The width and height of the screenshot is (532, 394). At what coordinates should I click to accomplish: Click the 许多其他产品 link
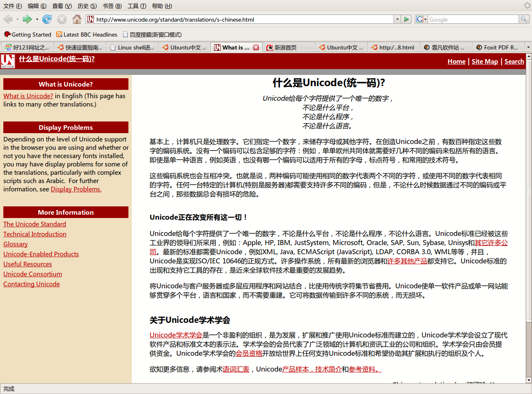[x=407, y=261]
